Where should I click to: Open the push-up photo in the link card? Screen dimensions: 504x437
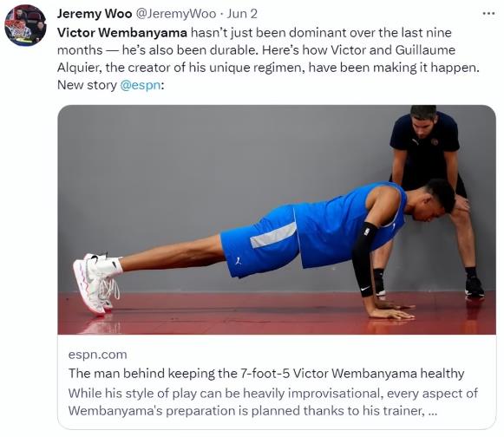(x=277, y=219)
